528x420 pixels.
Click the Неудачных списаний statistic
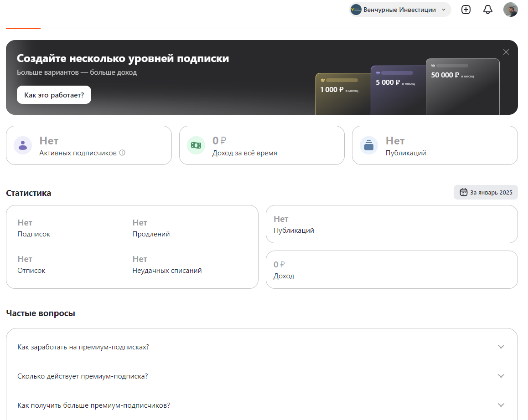point(167,265)
